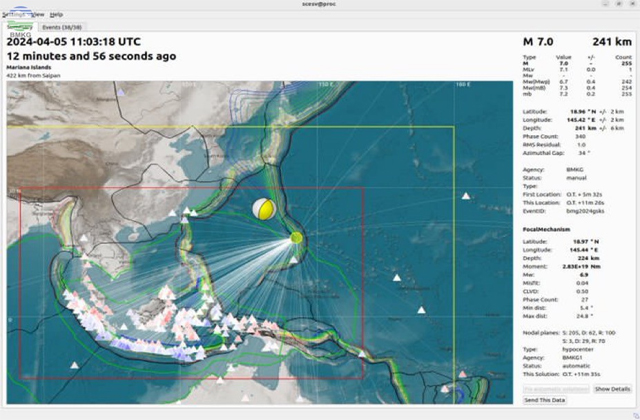640x420 pixels.
Task: Click the M 7.0 magnitude heading
Action: 544,42
